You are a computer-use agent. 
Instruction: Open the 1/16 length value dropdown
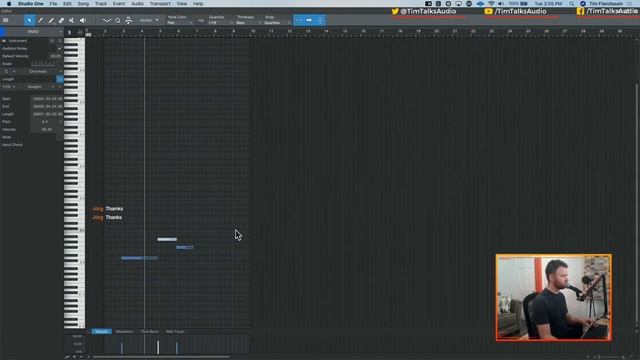click(9, 87)
